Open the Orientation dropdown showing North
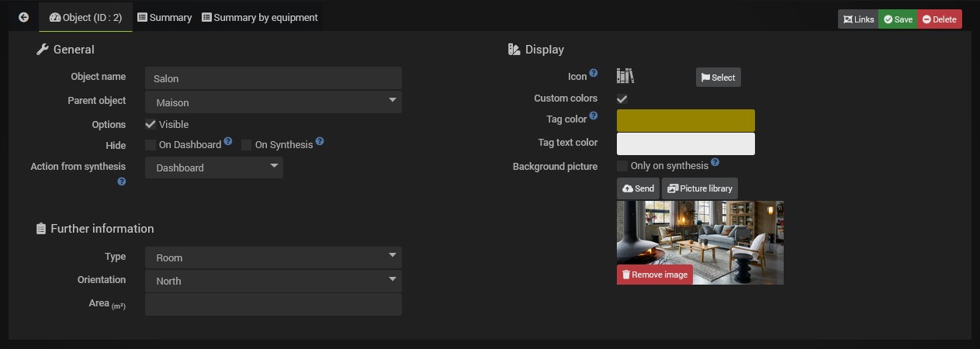 (273, 281)
